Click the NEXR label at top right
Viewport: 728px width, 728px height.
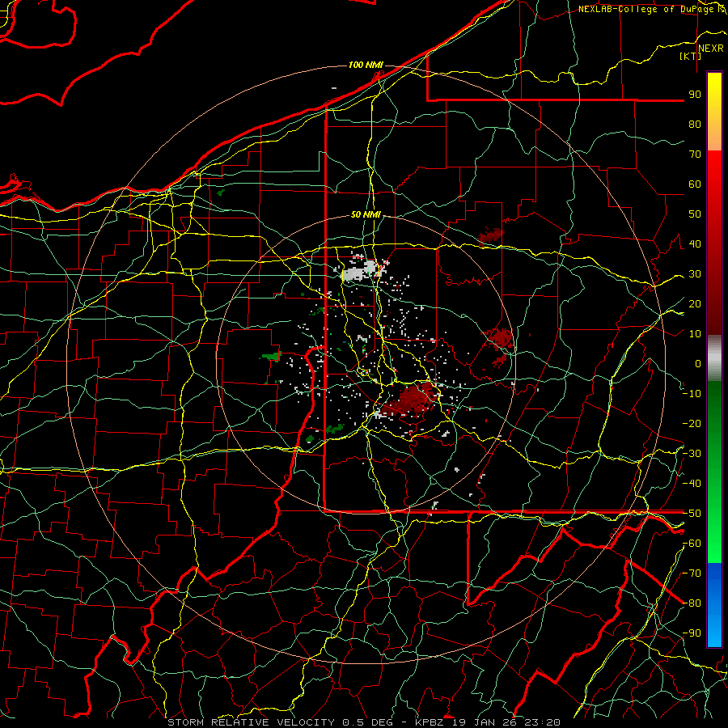coord(710,49)
